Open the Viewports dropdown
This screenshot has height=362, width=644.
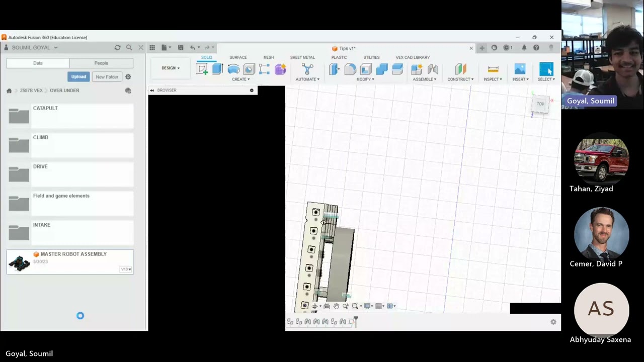[391, 306]
